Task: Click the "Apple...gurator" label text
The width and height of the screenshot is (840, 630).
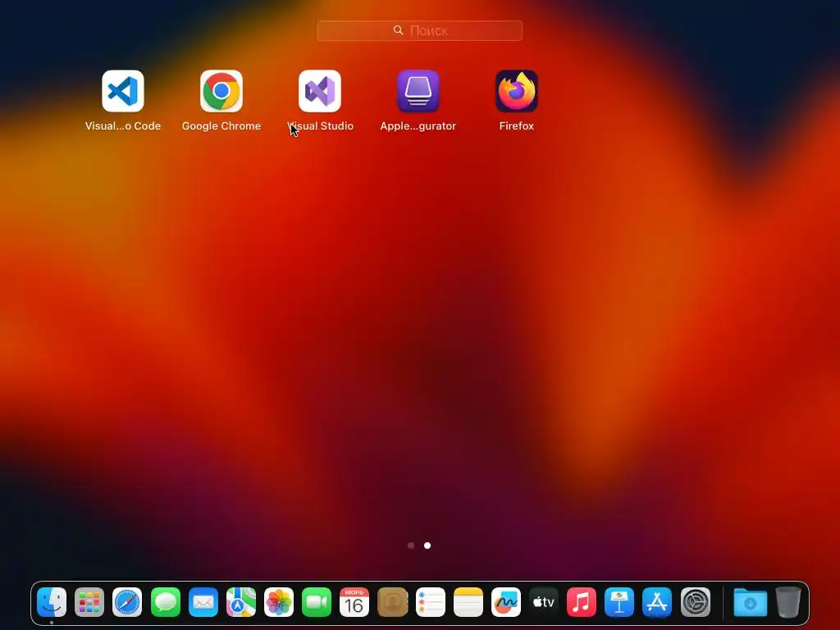Action: point(418,126)
